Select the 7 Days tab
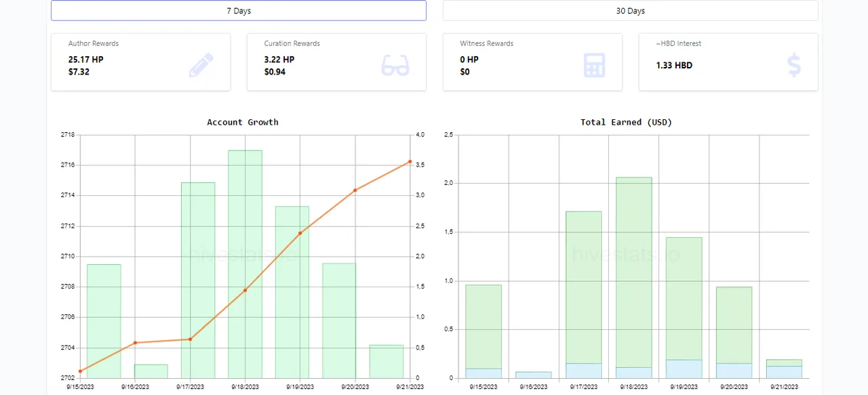 [x=239, y=11]
